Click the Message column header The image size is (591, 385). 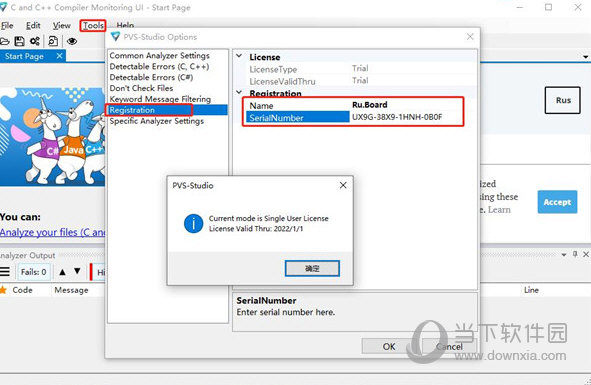coord(71,290)
